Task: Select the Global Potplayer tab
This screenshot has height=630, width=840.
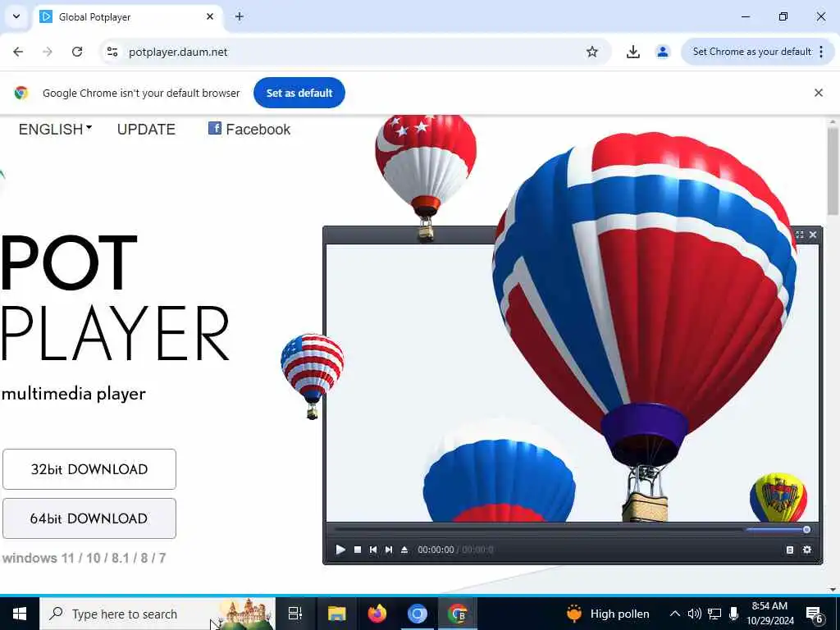Action: pyautogui.click(x=129, y=16)
